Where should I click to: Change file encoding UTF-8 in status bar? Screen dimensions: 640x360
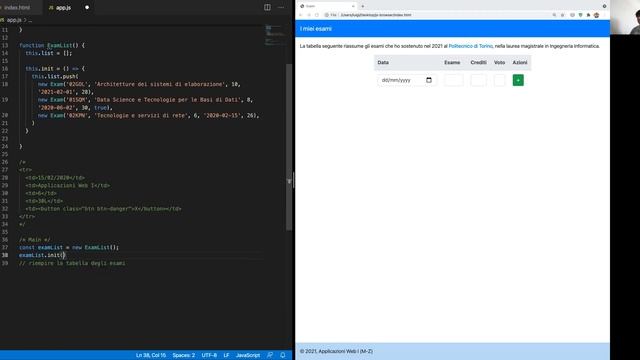[x=209, y=355]
